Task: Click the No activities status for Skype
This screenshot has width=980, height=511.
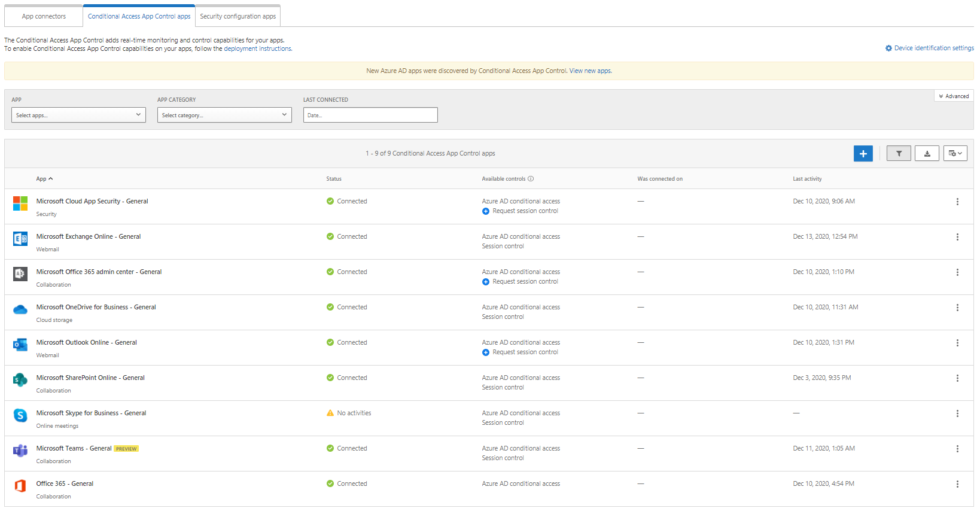Action: (349, 413)
